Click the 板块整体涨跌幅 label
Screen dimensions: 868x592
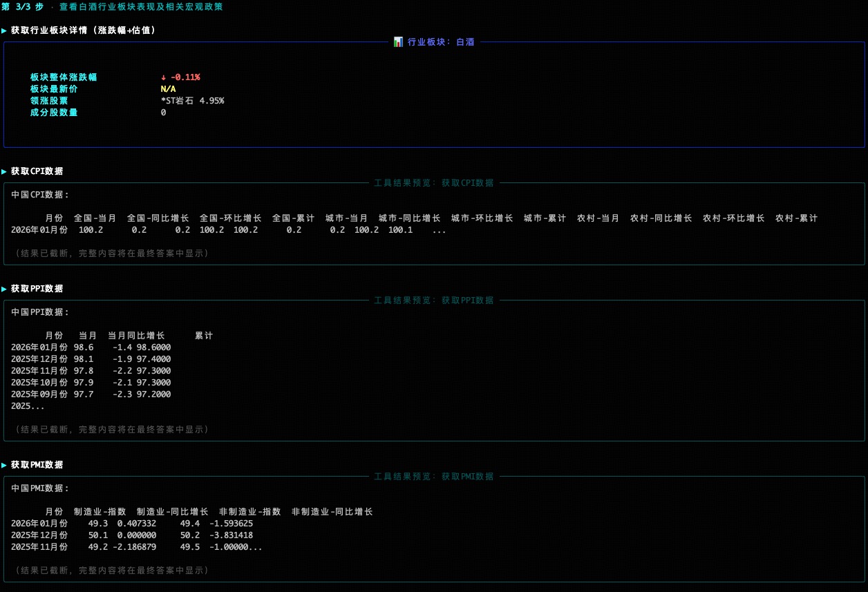(64, 77)
